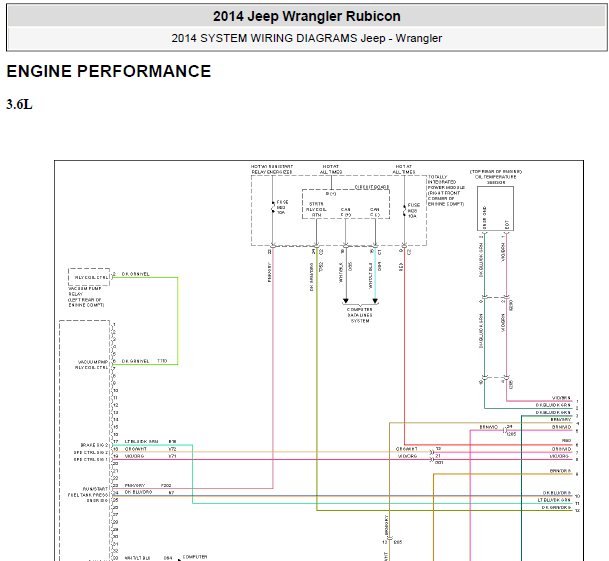This screenshot has height=561, width=609.
Task: Click the 'SPD CTRL SIG 2' pin label
Action: pos(90,452)
